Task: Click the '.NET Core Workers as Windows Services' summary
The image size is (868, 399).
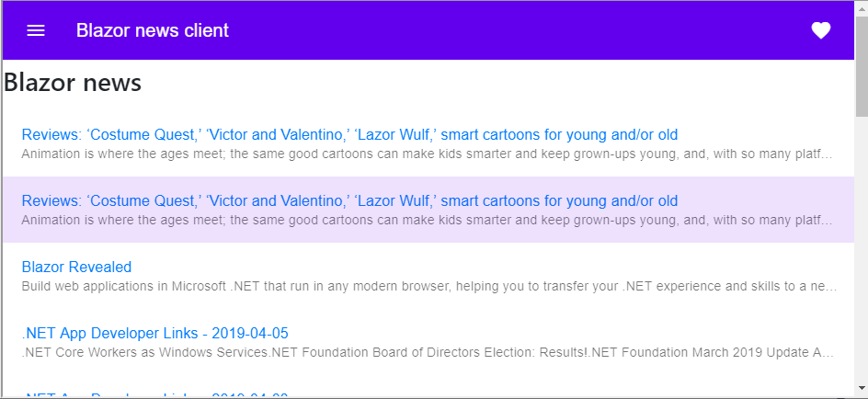Action: click(428, 352)
